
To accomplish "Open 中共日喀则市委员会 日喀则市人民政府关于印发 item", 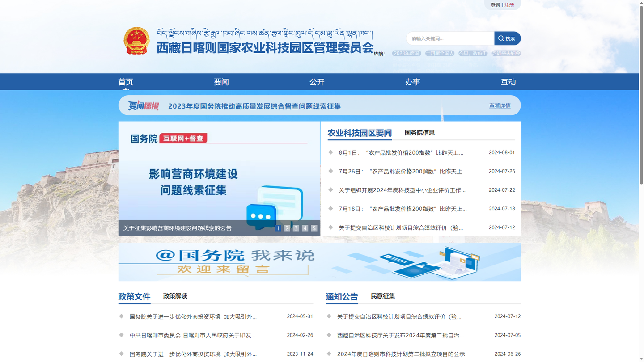I will pyautogui.click(x=193, y=335).
